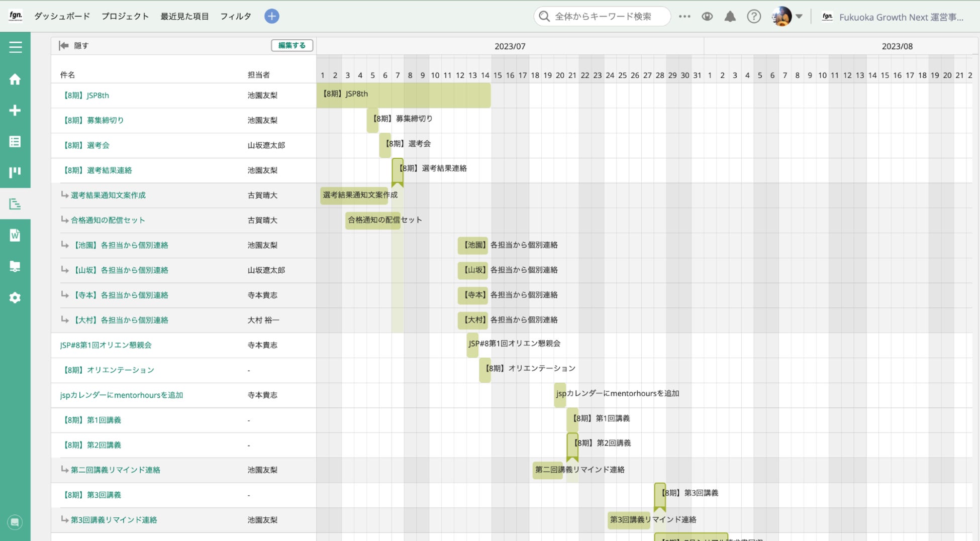980x541 pixels.
Task: Open the kanban board icon in sidebar
Action: pos(15,173)
